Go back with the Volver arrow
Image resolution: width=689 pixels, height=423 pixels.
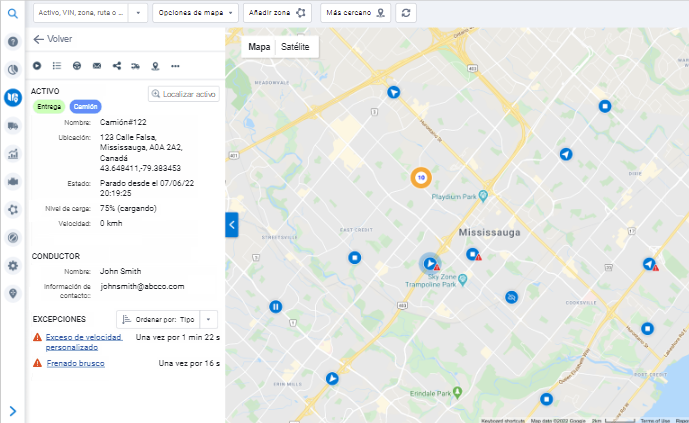(x=52, y=39)
